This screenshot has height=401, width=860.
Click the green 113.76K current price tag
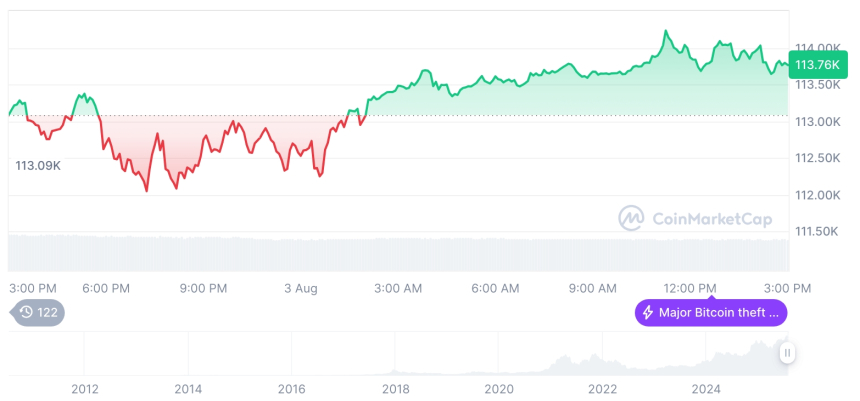tap(816, 65)
